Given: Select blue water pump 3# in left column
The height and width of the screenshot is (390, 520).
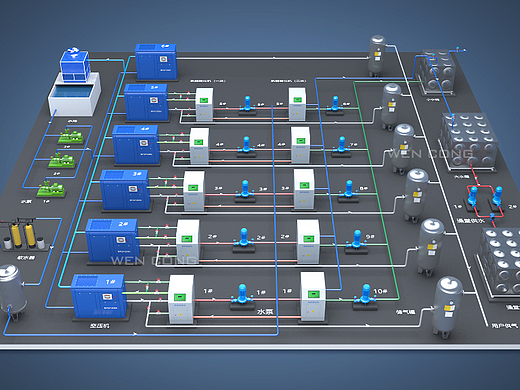Looking at the screenshot, I should click(x=245, y=190).
